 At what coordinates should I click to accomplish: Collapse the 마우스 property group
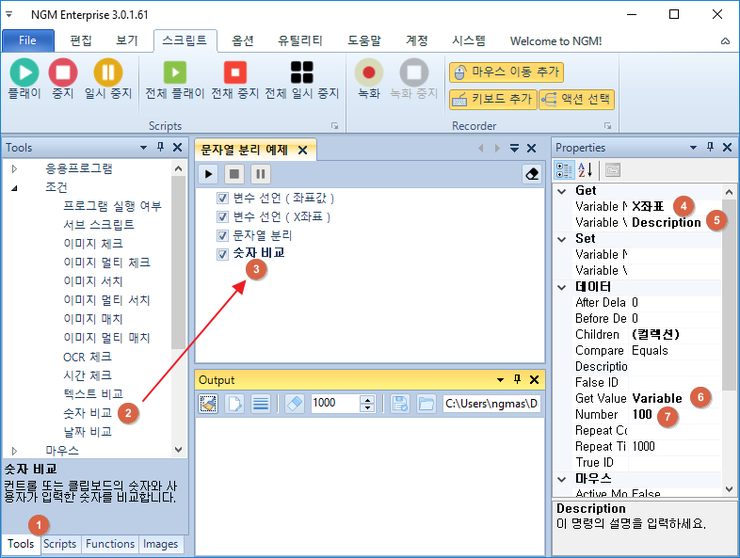click(562, 479)
